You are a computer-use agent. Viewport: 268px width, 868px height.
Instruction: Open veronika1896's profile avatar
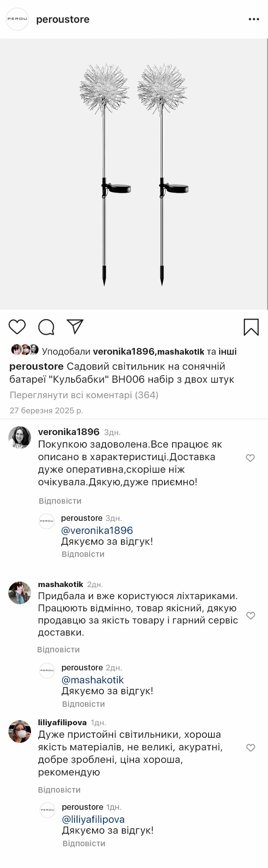click(x=20, y=437)
